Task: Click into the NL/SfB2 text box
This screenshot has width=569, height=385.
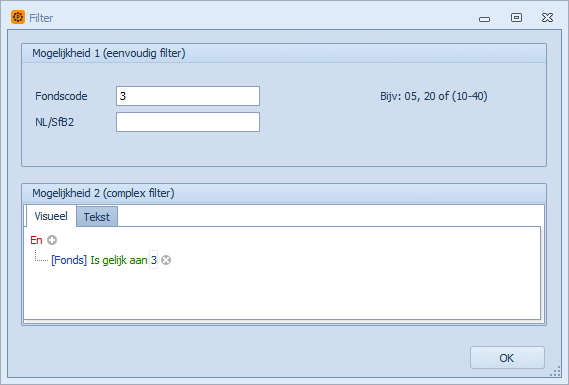Action: [188, 122]
